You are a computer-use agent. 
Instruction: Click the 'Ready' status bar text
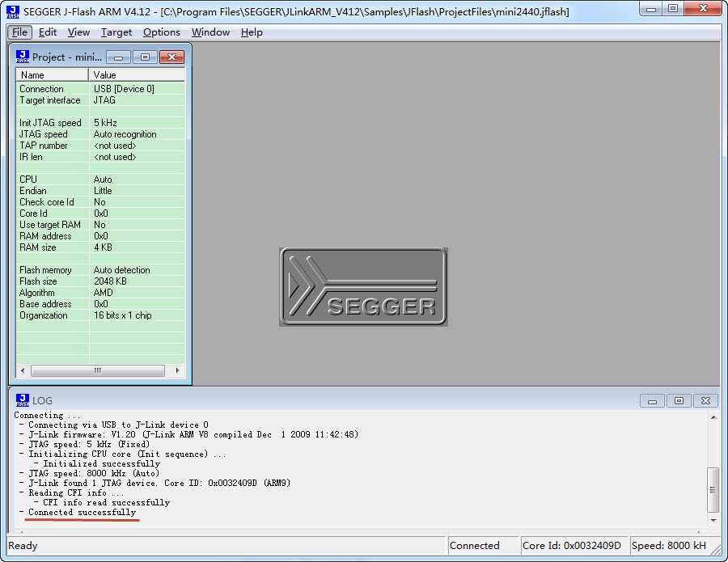pos(23,545)
